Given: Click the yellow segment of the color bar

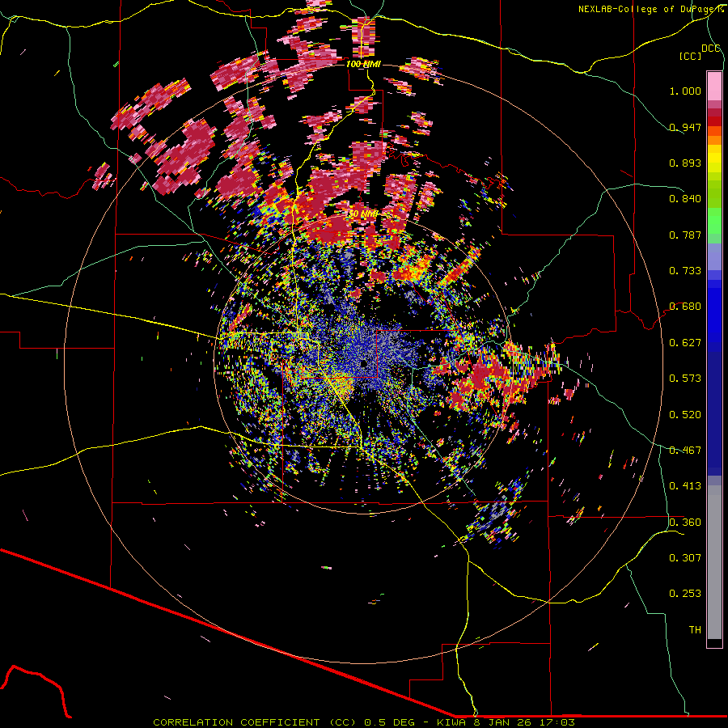Looking at the screenshot, I should (x=714, y=159).
